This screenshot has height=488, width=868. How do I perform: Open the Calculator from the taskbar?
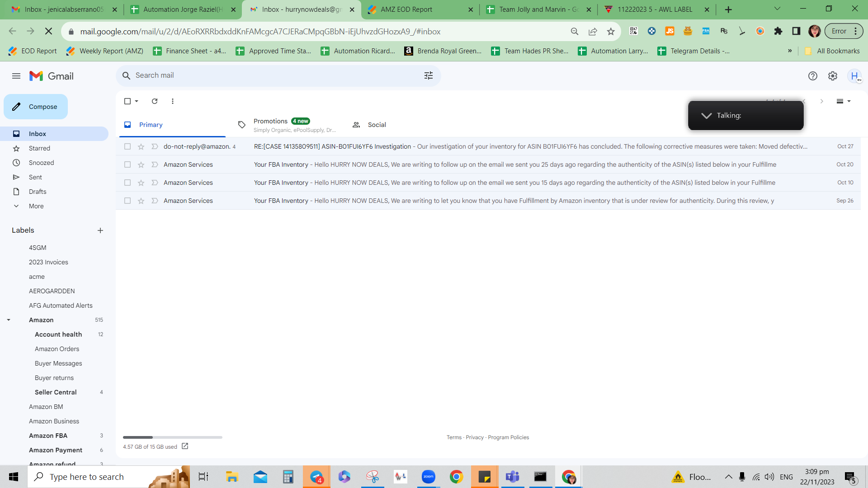click(288, 477)
